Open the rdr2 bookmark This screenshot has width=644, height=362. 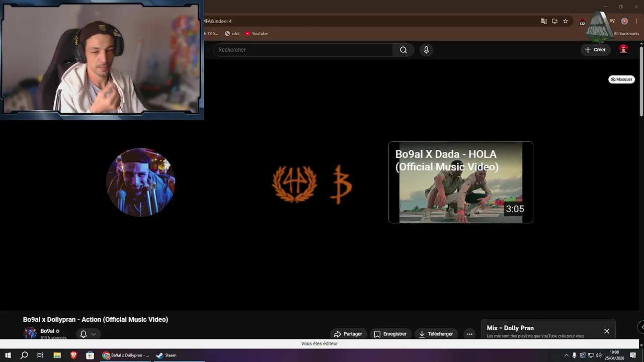click(232, 34)
